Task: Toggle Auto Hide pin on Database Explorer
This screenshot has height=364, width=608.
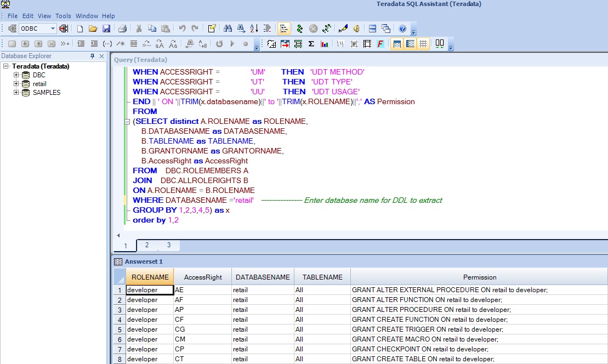Action: click(93, 56)
